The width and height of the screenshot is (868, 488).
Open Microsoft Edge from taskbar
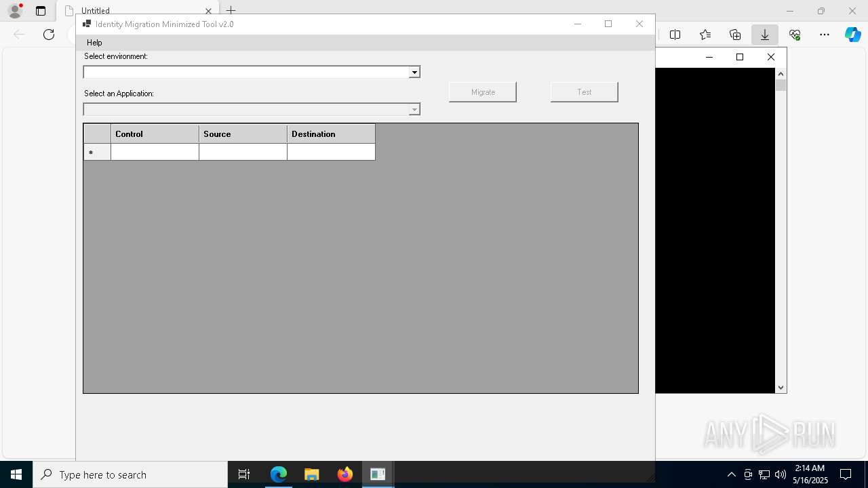point(279,474)
